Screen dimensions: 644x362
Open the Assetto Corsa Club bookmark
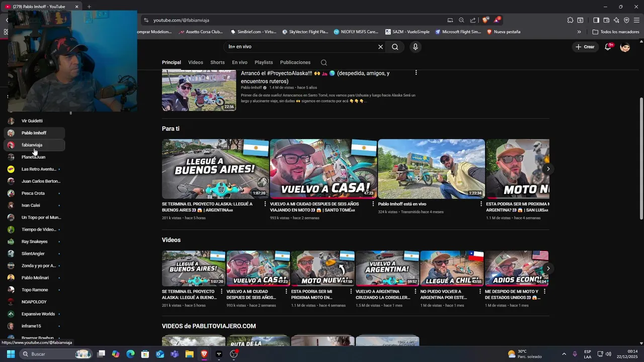tap(200, 32)
